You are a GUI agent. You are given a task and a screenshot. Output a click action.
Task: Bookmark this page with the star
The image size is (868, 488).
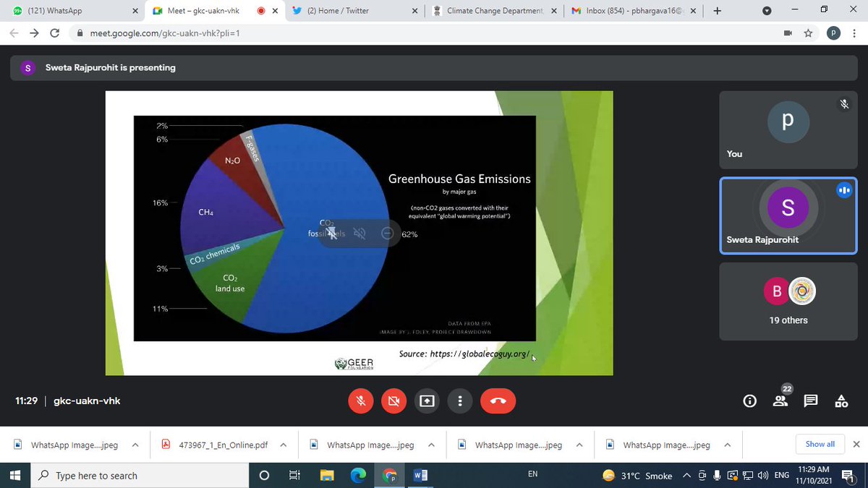click(x=808, y=33)
